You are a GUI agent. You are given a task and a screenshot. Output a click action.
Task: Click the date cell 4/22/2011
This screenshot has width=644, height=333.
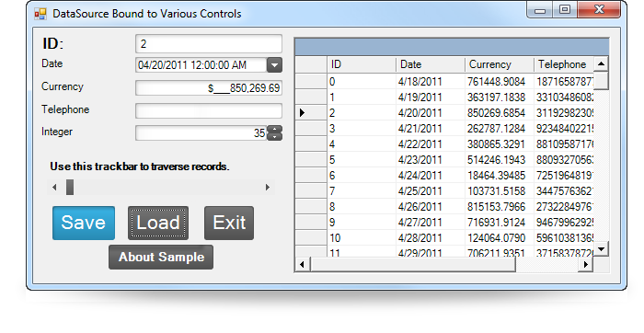pyautogui.click(x=431, y=144)
